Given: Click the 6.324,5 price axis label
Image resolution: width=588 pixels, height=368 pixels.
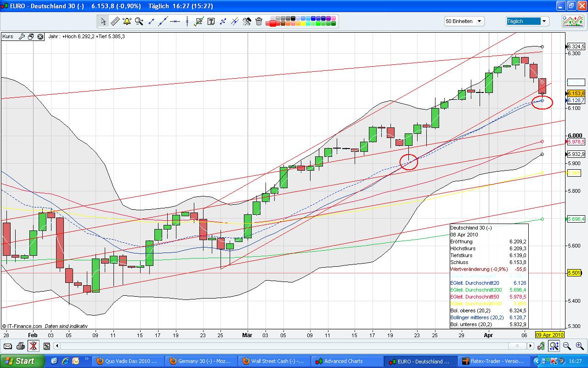Looking at the screenshot, I should pyautogui.click(x=576, y=46).
